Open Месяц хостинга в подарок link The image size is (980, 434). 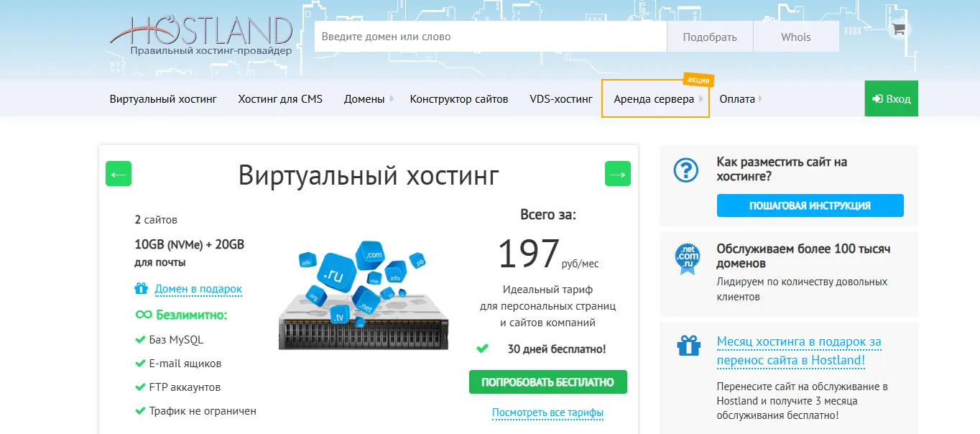coord(799,351)
